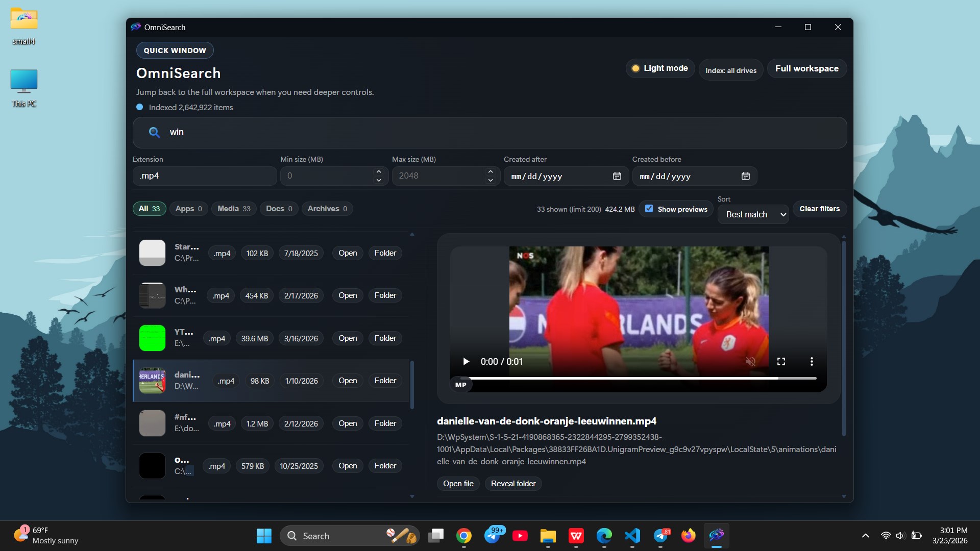Open the Created after calendar picker
This screenshot has width=980, height=551.
pyautogui.click(x=617, y=176)
